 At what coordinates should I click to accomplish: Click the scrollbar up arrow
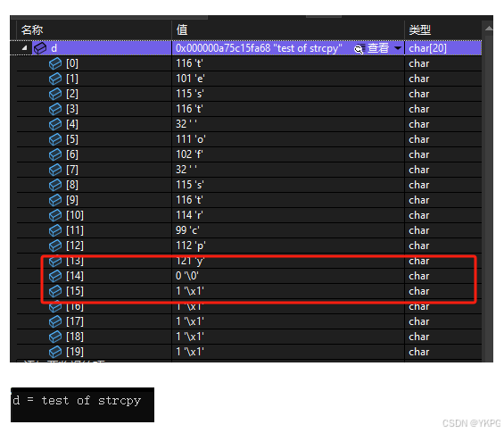coord(489,29)
